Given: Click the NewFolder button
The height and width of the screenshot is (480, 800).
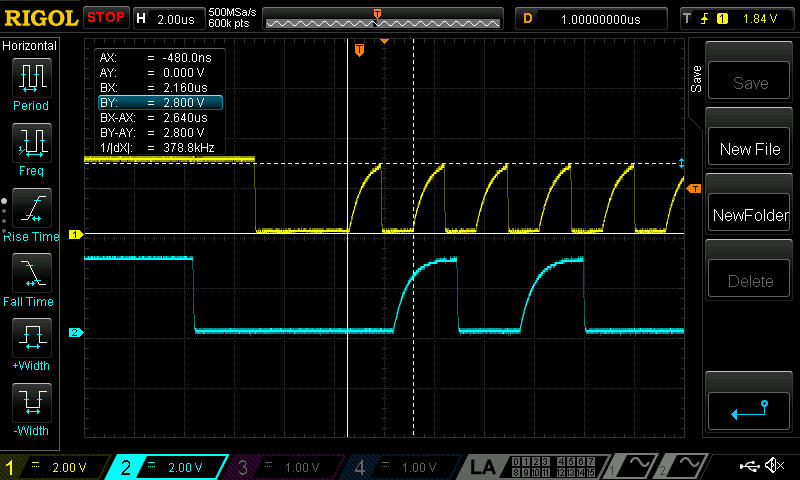Looking at the screenshot, I should click(749, 213).
